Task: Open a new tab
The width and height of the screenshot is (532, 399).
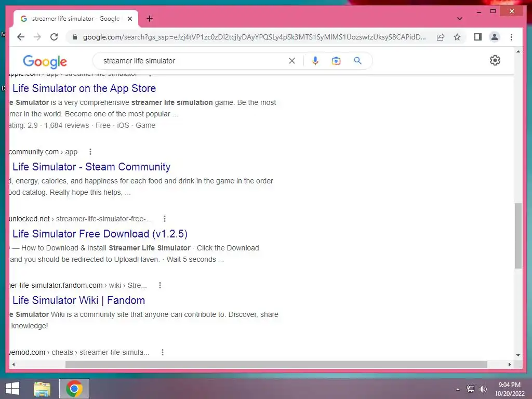Action: pyautogui.click(x=150, y=19)
